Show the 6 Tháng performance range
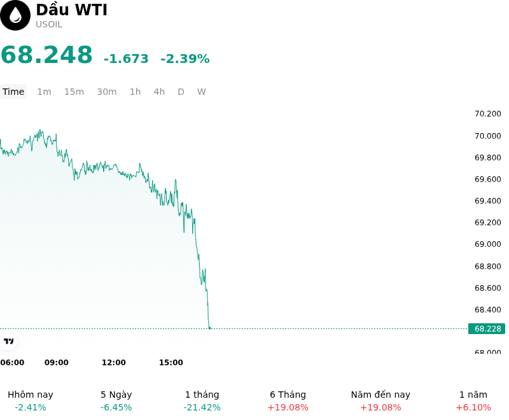This screenshot has width=509, height=420. pos(288,401)
